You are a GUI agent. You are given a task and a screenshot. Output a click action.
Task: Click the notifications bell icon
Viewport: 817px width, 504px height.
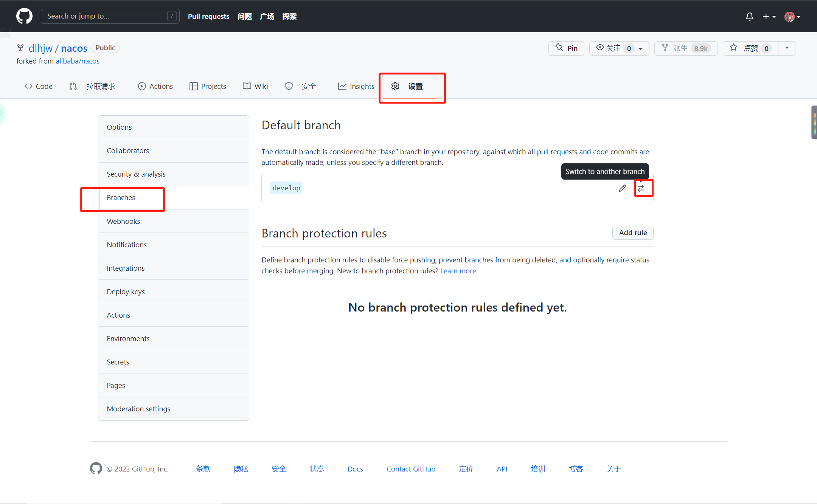[x=749, y=17]
